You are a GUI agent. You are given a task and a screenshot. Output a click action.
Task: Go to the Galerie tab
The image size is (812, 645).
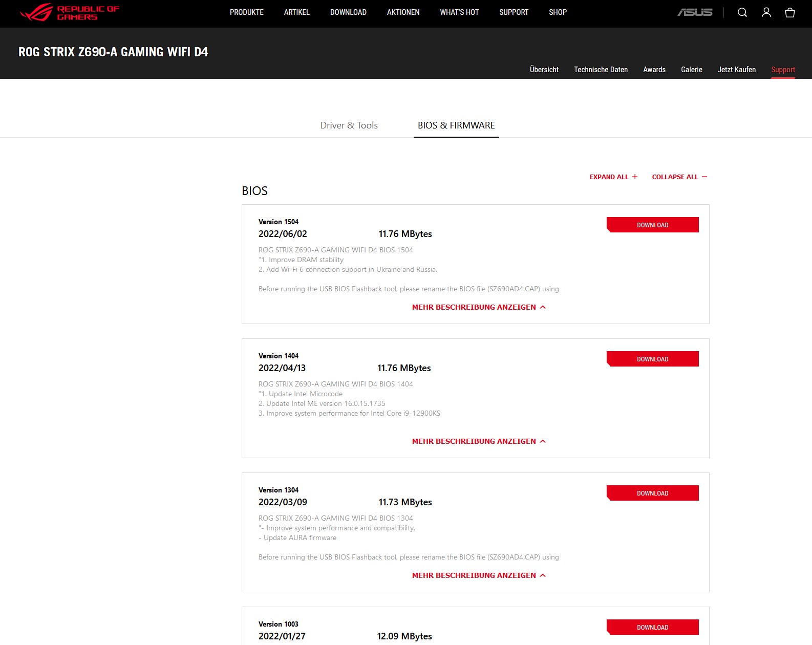[x=692, y=70]
